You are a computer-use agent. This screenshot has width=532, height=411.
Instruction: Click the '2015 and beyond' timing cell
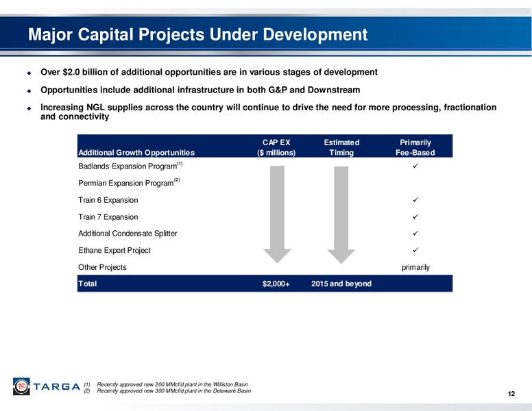(341, 284)
